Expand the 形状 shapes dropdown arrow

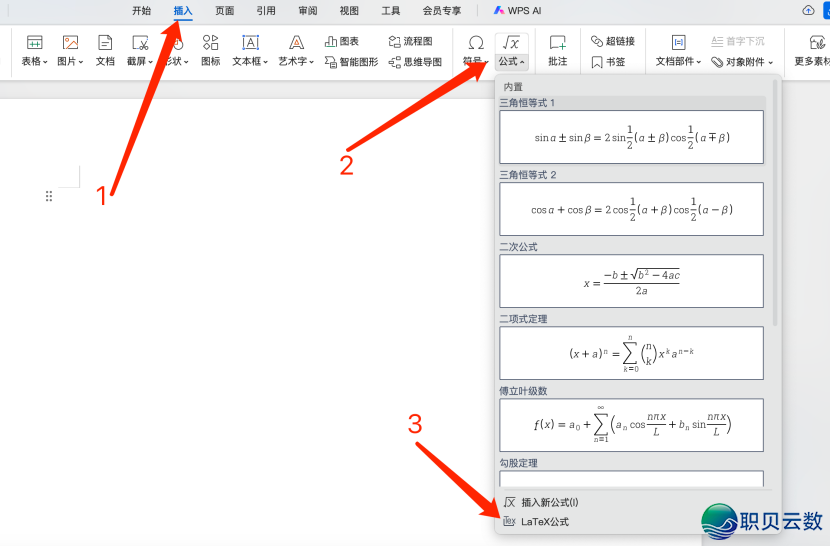coord(186,62)
